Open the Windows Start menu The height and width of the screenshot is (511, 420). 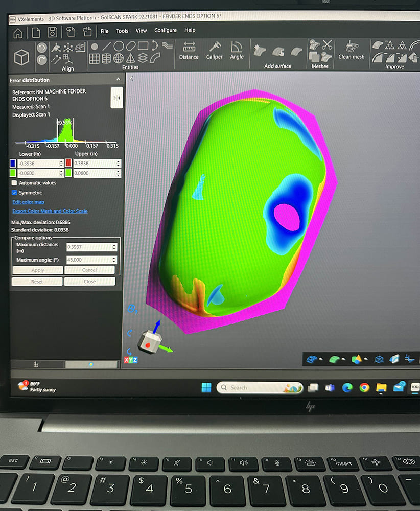click(x=206, y=387)
